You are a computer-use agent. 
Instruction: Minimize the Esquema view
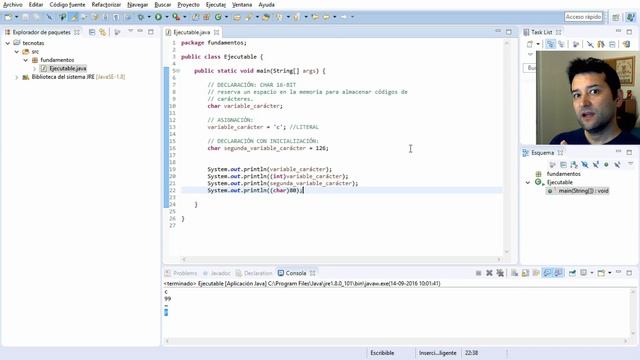(x=618, y=152)
